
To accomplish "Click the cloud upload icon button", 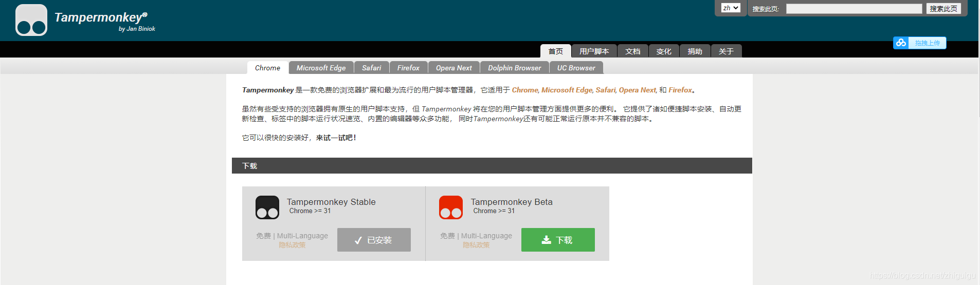I will [919, 43].
